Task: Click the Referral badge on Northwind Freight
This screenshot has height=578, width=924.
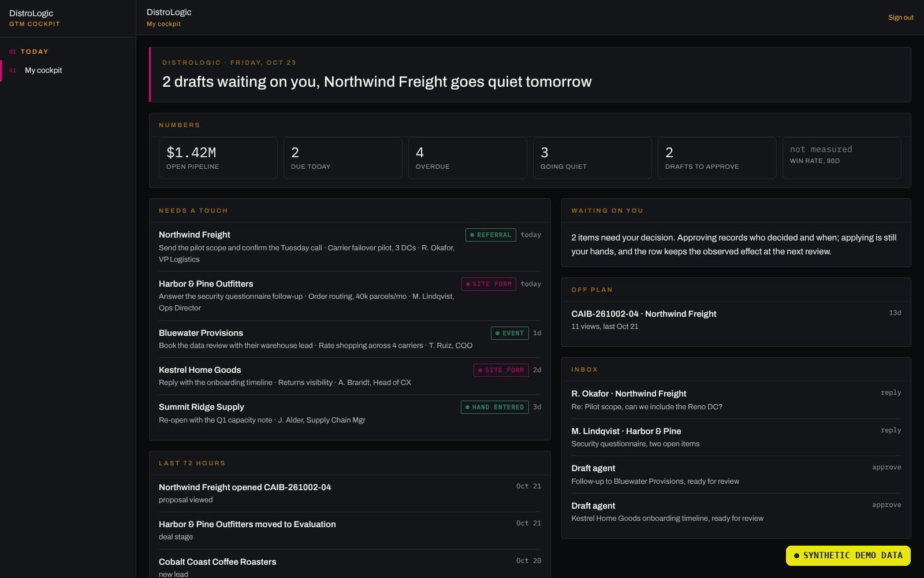Action: coord(490,235)
